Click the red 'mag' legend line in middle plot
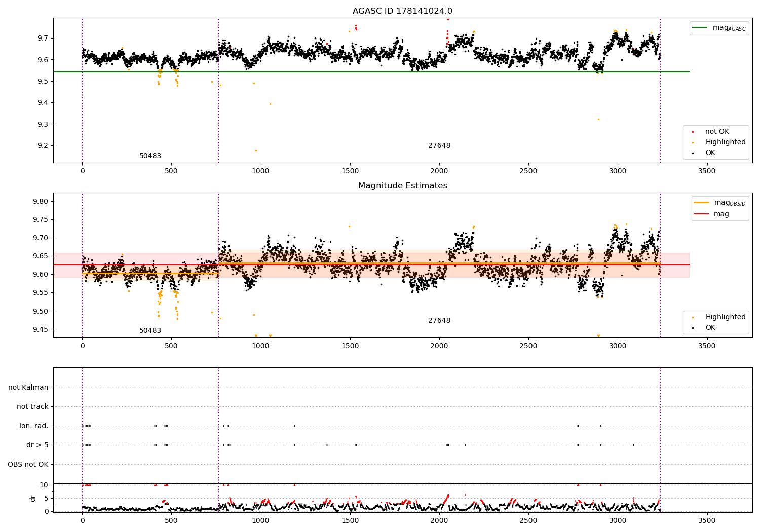 [x=702, y=214]
